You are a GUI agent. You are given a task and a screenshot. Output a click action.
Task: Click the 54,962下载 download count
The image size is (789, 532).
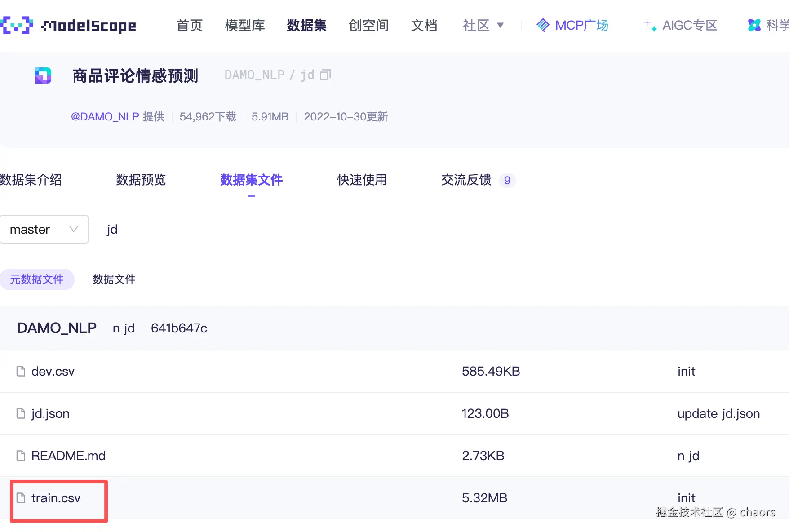click(208, 117)
